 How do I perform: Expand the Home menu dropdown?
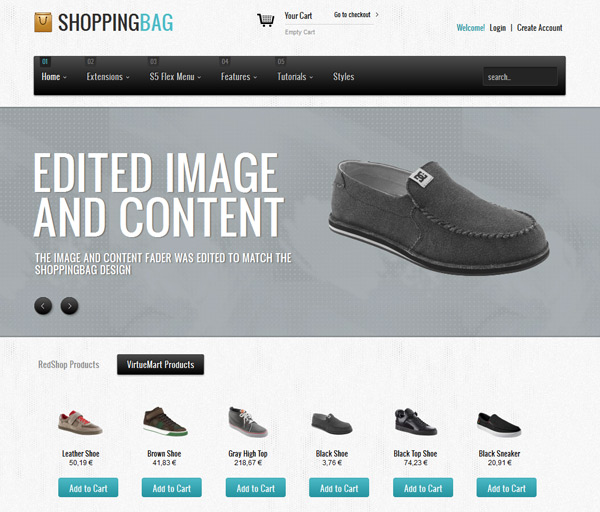(54, 77)
